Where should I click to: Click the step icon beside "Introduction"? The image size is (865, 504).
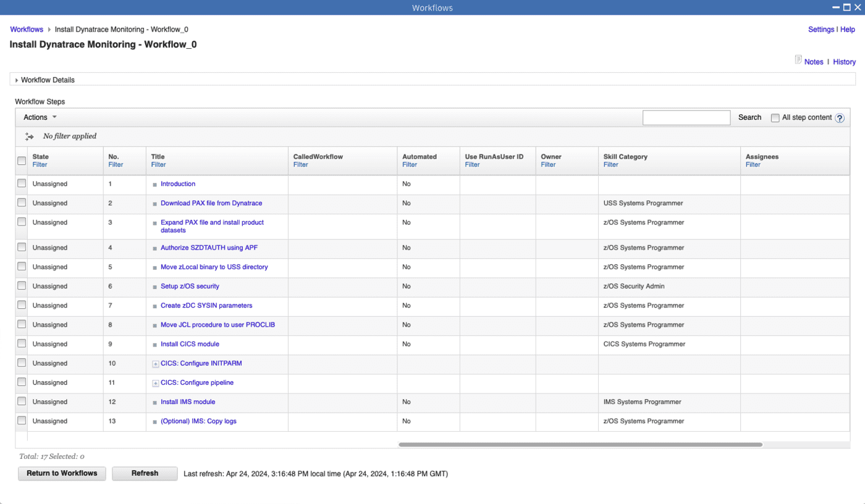(154, 183)
